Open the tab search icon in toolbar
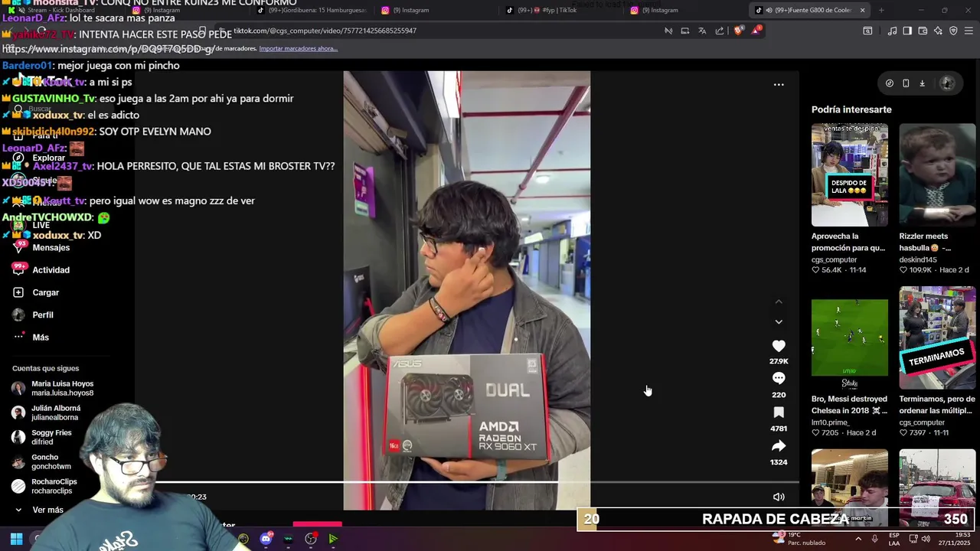This screenshot has width=980, height=551. 867,31
